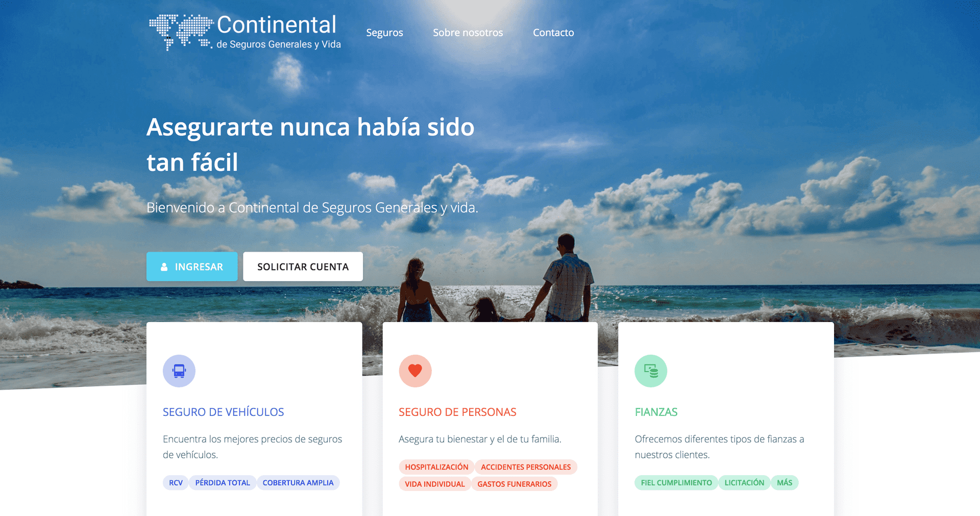Click the red heart icon
The height and width of the screenshot is (516, 980).
pyautogui.click(x=415, y=371)
